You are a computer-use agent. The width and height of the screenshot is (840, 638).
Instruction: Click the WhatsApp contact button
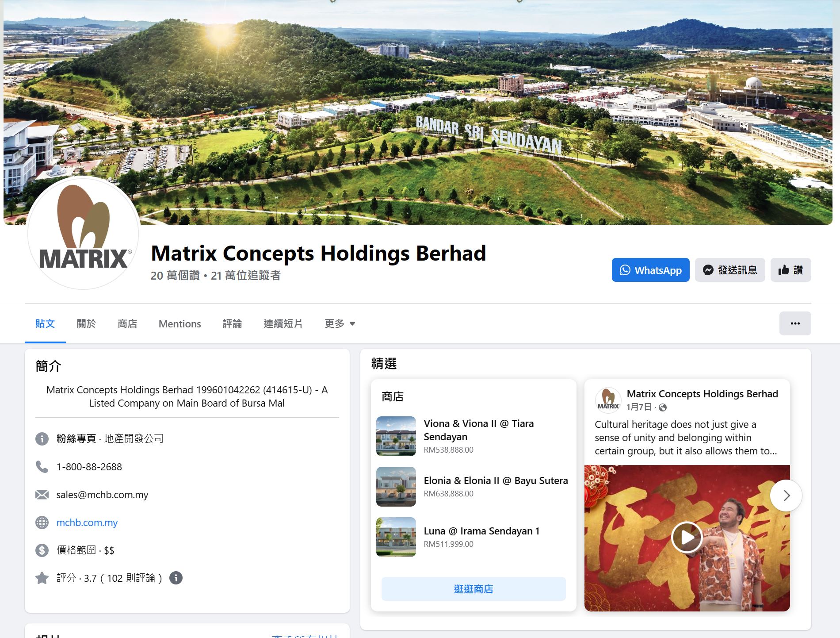point(650,270)
